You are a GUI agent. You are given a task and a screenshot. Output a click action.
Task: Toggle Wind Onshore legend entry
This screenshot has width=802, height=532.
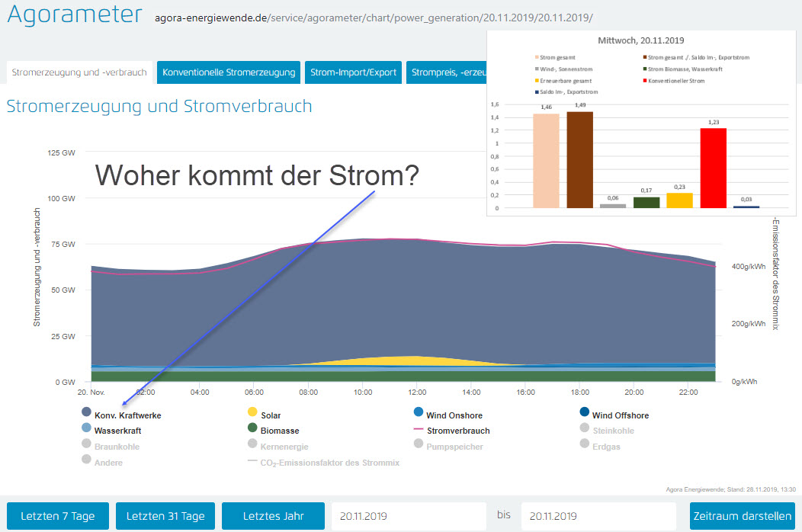pos(457,415)
